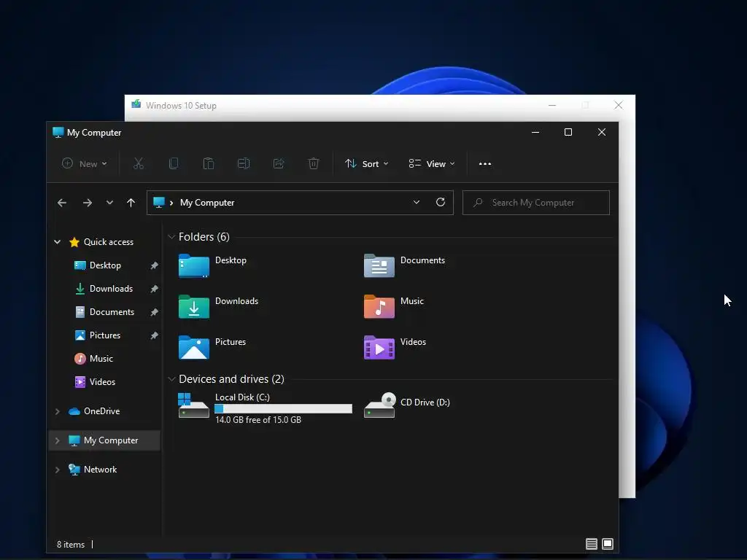The height and width of the screenshot is (560, 747).
Task: Click the pin icon beside Desktop in sidebar
Action: (155, 265)
